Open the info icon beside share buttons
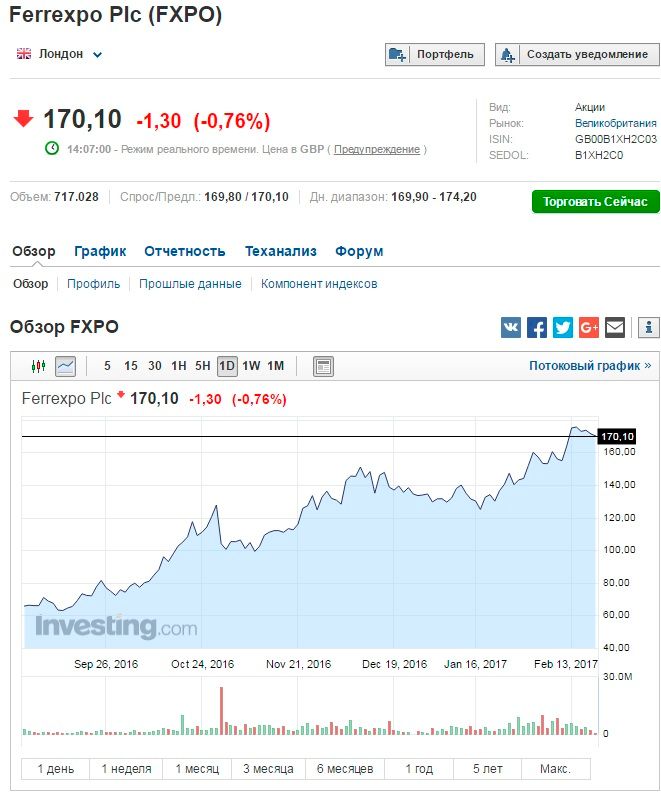 [x=649, y=327]
